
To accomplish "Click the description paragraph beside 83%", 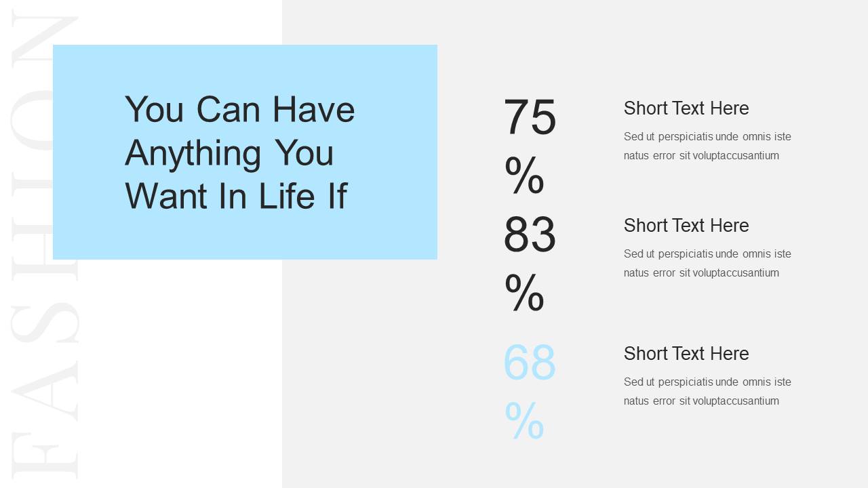I will click(707, 264).
